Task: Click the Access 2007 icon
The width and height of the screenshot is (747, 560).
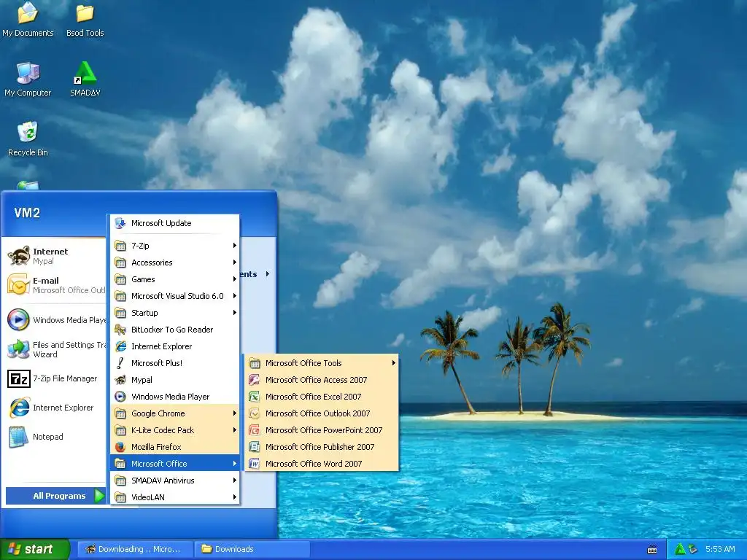Action: pyautogui.click(x=255, y=379)
